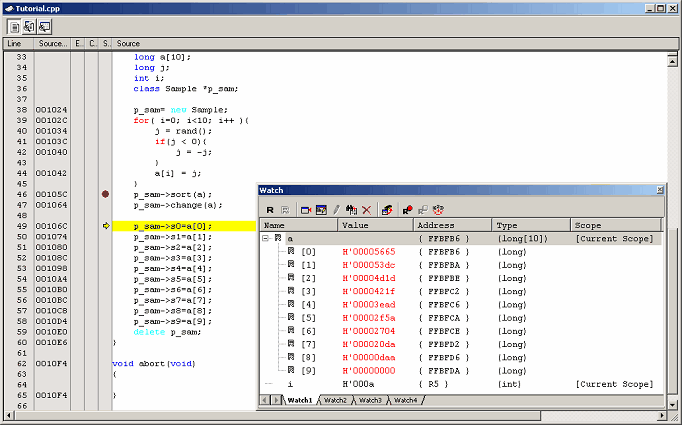The width and height of the screenshot is (682, 425).
Task: Click the source view mode icon
Action: [14, 26]
